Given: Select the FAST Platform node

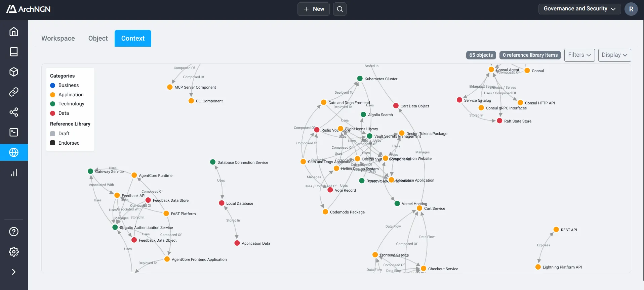Looking at the screenshot, I should click(x=166, y=213).
